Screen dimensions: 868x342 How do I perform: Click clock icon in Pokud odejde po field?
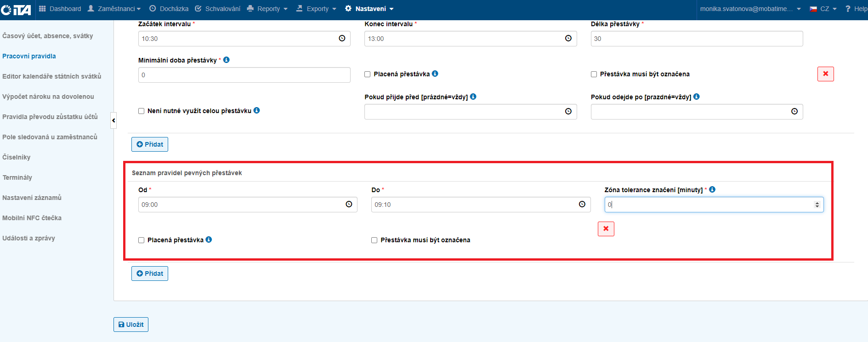(794, 112)
